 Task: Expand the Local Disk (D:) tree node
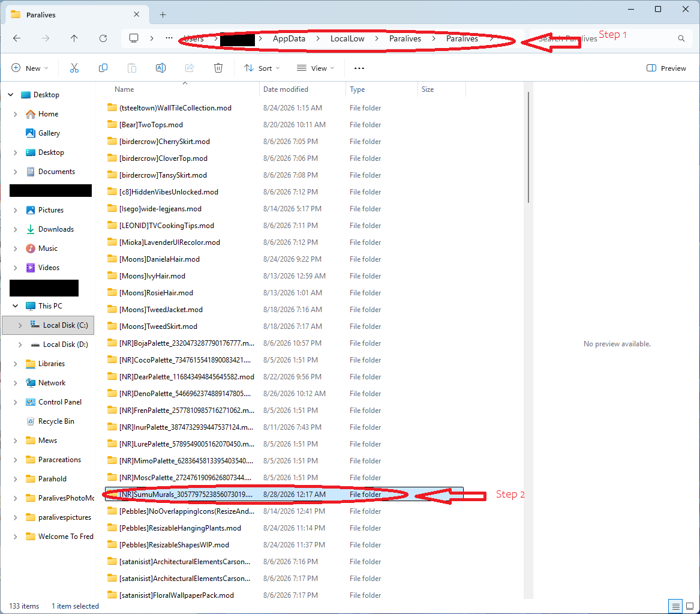coord(20,345)
